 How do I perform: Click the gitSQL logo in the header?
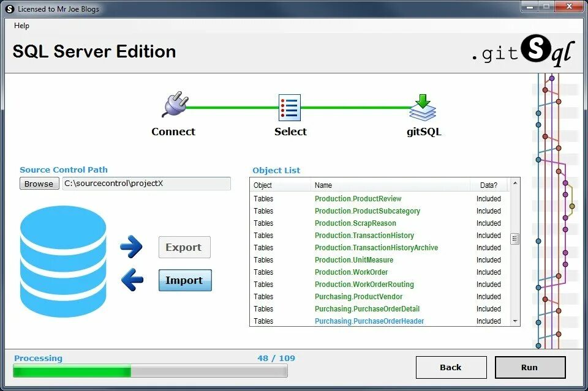pos(523,51)
